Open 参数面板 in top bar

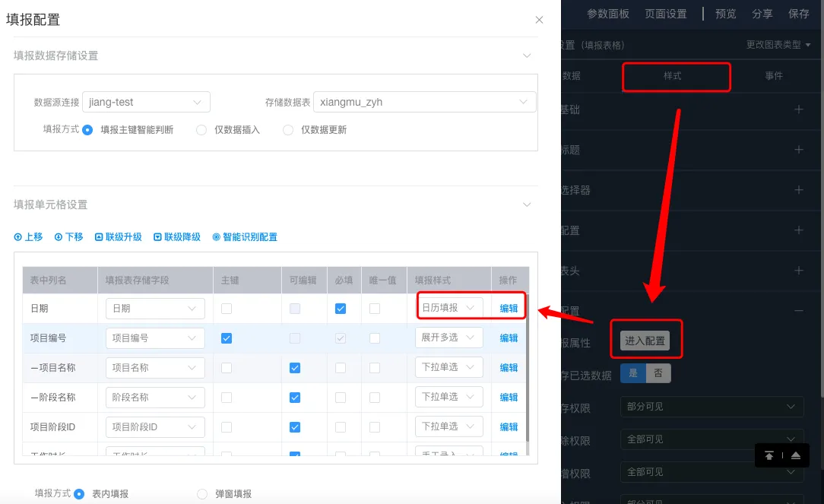tap(608, 14)
